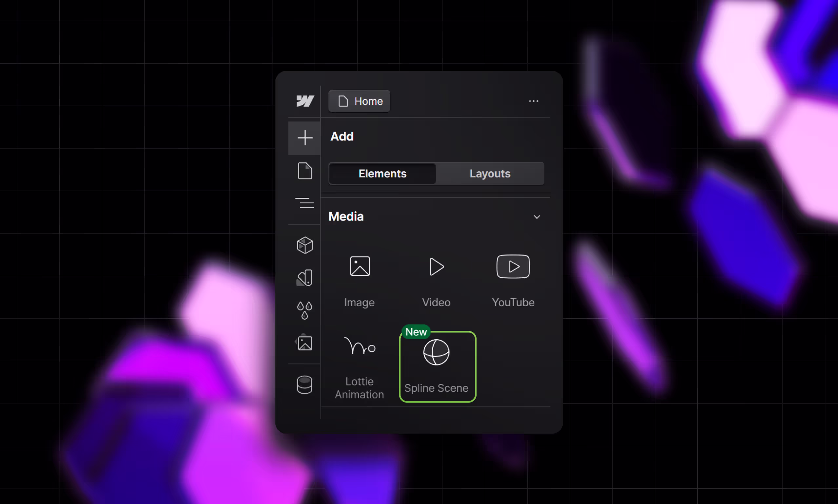This screenshot has height=504, width=838.
Task: Click the New badge on Spline Scene
Action: coord(416,332)
